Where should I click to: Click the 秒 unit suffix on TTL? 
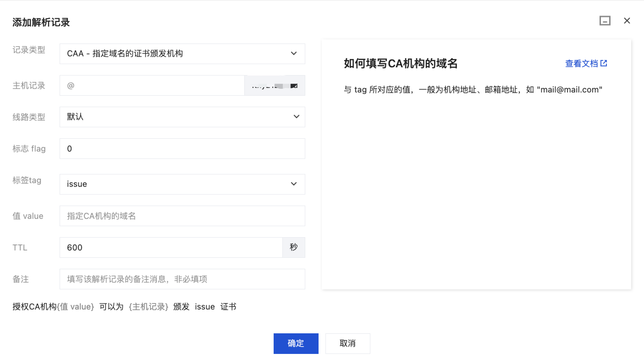click(x=294, y=247)
